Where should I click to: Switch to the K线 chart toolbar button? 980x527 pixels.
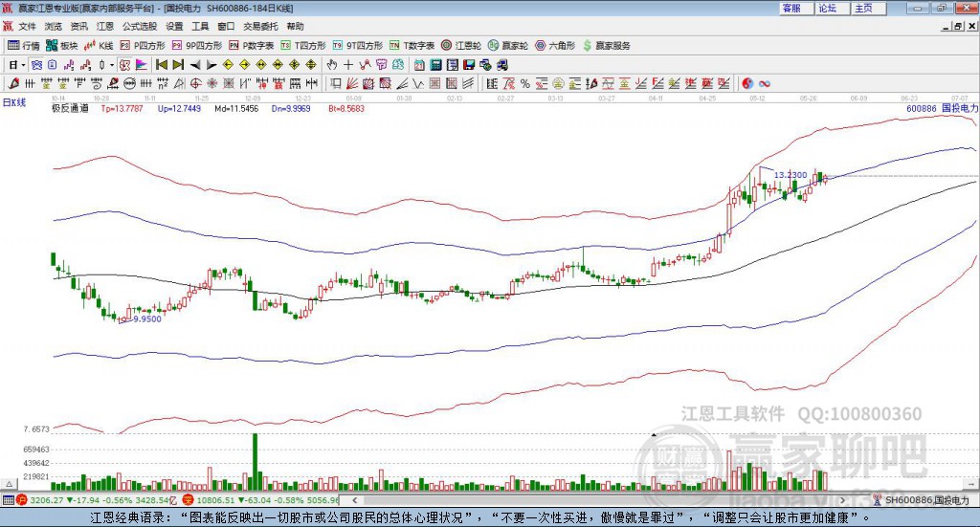(99, 46)
